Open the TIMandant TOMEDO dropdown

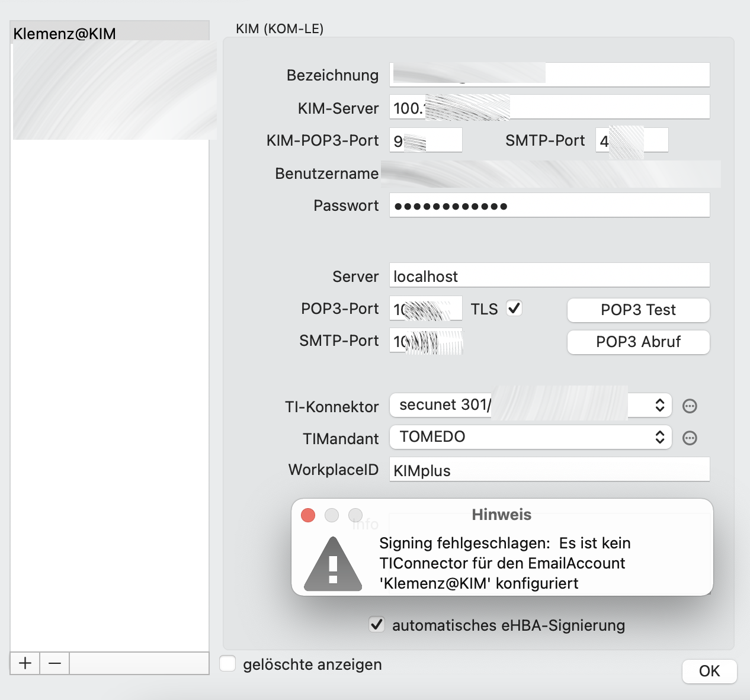[531, 437]
